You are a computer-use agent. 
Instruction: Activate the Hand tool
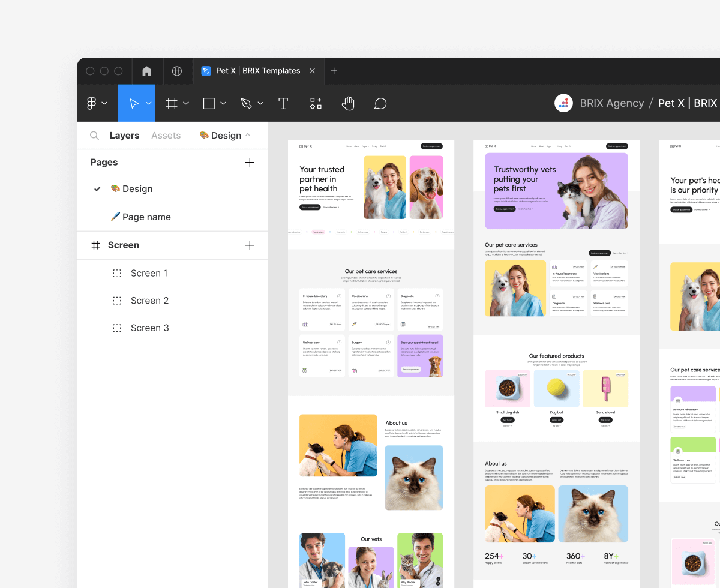pos(348,103)
